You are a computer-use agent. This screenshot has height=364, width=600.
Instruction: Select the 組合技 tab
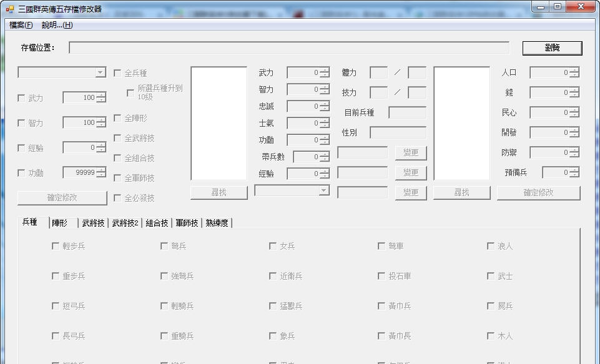157,223
